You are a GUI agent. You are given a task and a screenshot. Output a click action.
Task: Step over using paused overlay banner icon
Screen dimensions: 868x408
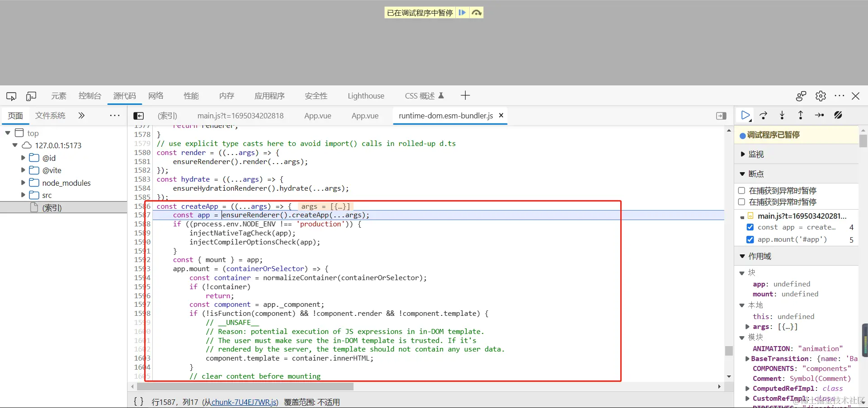pyautogui.click(x=476, y=13)
